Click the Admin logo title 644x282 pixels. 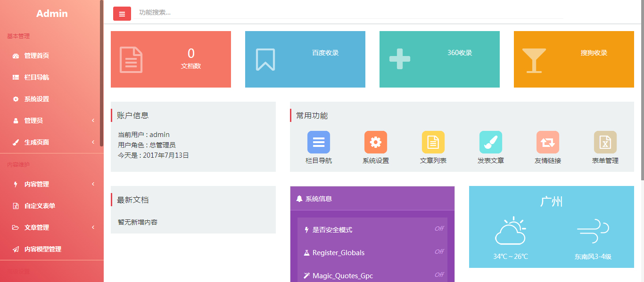point(52,14)
